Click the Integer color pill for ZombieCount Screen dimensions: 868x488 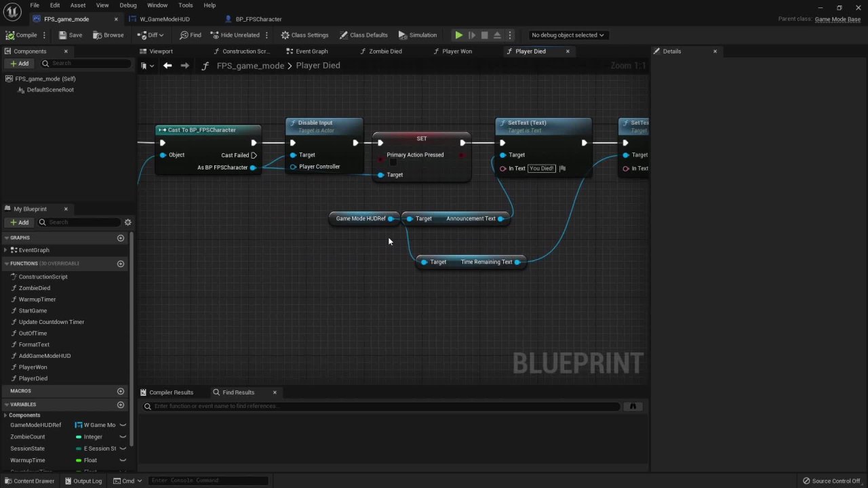click(79, 437)
